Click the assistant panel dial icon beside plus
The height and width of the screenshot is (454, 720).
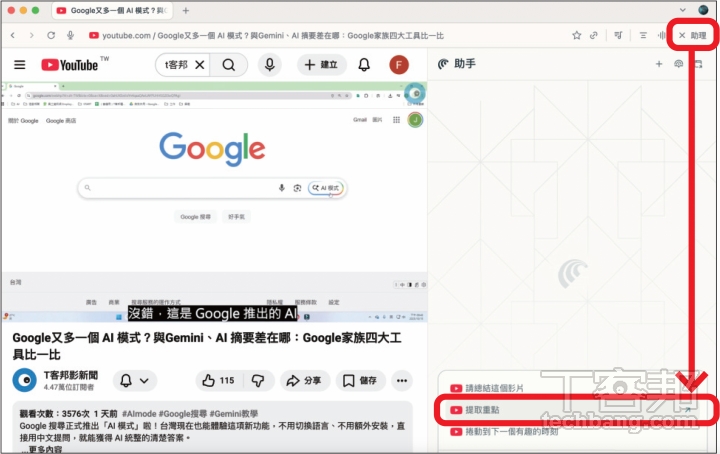point(679,64)
